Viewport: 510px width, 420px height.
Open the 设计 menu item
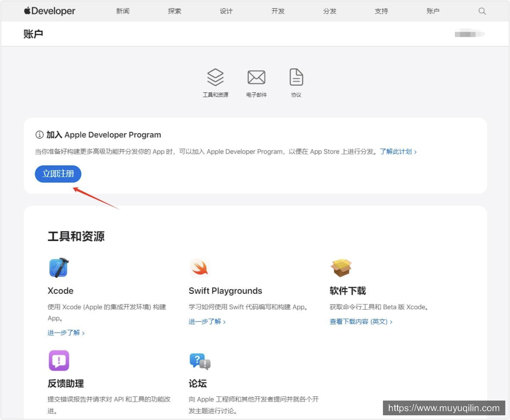(x=226, y=11)
